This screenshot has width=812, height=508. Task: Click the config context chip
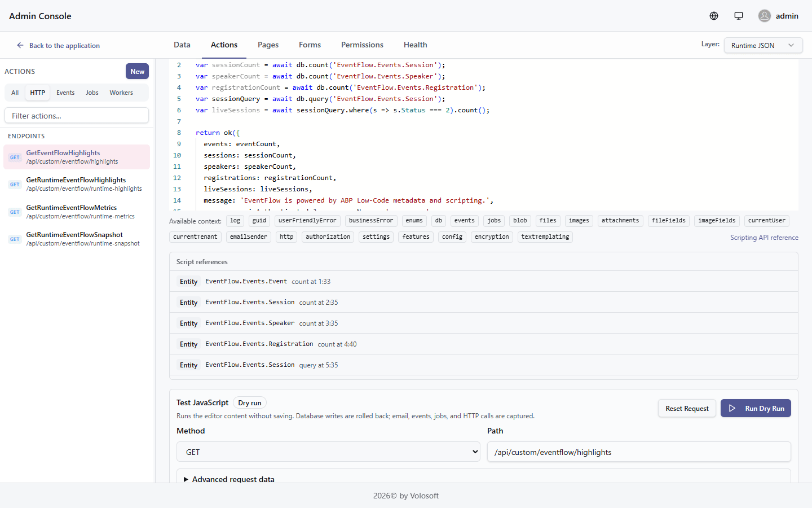(x=452, y=237)
